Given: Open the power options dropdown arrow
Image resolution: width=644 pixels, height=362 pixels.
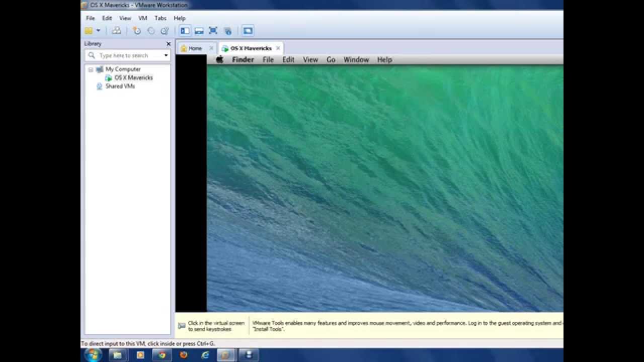Looking at the screenshot, I should pyautogui.click(x=98, y=31).
